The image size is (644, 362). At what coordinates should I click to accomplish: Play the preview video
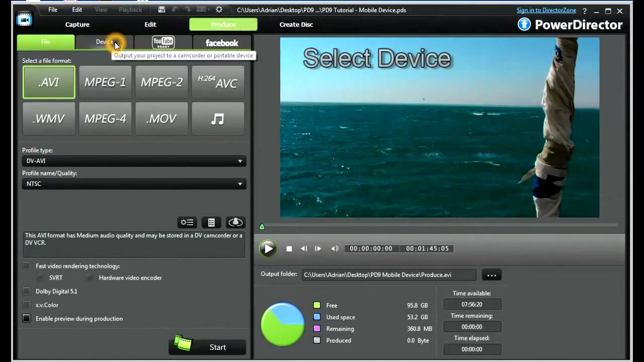point(268,248)
